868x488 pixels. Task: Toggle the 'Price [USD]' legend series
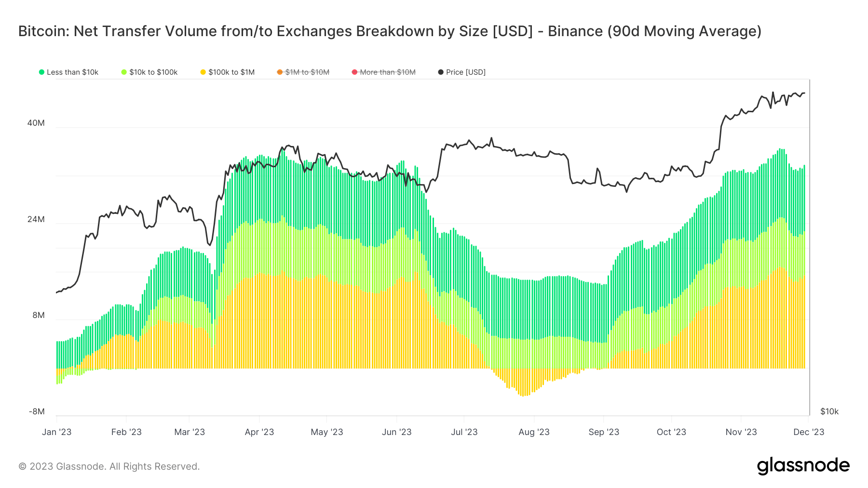461,72
